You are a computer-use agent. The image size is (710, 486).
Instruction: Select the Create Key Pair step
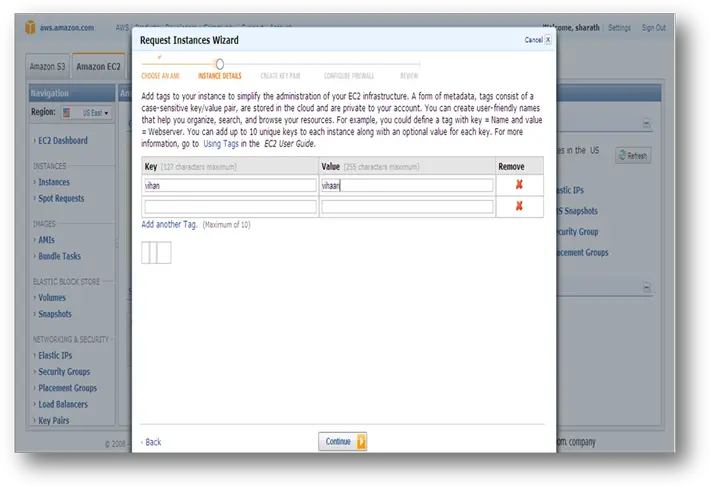pos(280,76)
